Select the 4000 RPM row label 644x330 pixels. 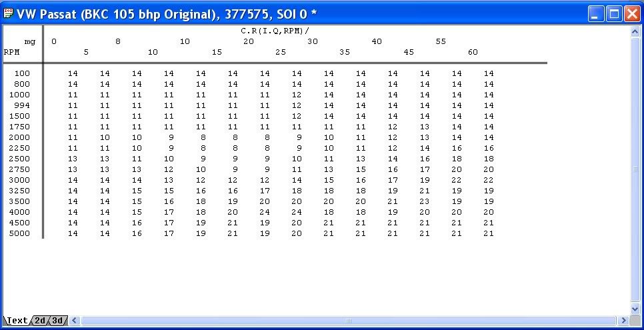click(x=20, y=213)
